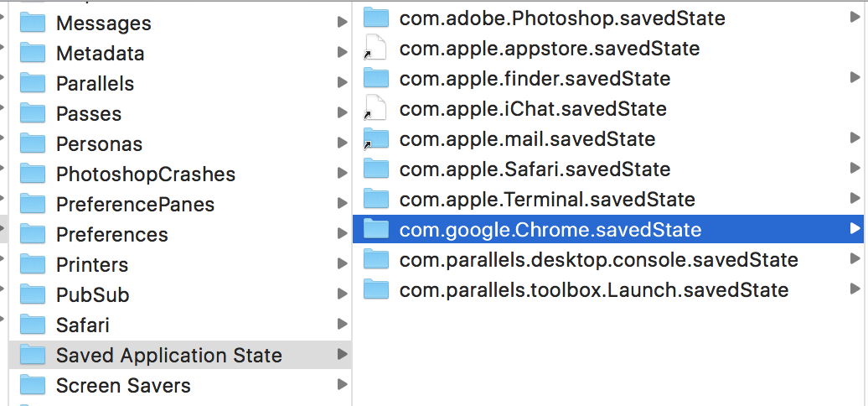Screen dimensions: 868x406
Task: Expand com.parallels.toolbox.Launch.savedState arrow
Action: [855, 289]
